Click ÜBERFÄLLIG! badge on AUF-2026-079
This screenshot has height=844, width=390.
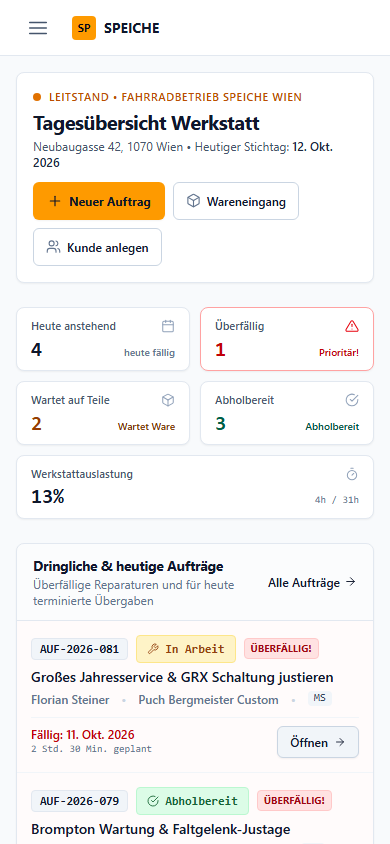click(x=294, y=800)
